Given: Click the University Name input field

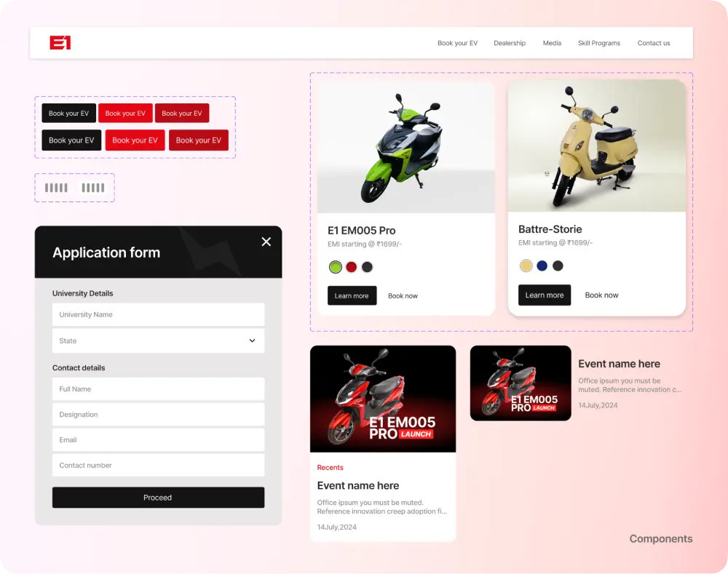Looking at the screenshot, I should coord(158,314).
